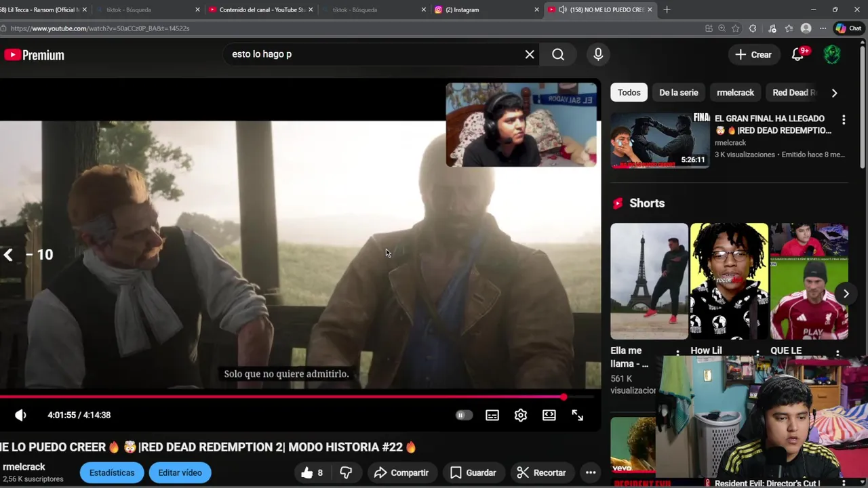Click the browser address bar URL
The height and width of the screenshot is (488, 868).
coord(100,28)
